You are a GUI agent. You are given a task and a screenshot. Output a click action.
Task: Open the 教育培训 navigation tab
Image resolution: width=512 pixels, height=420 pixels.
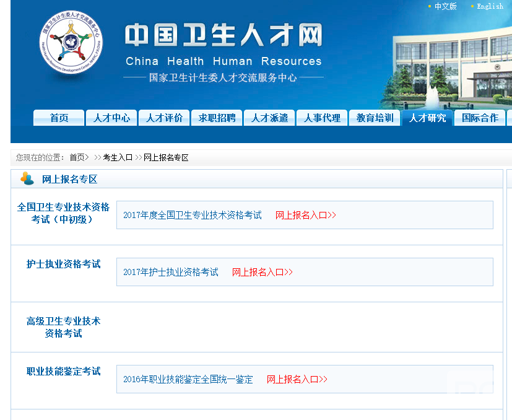[x=375, y=118]
